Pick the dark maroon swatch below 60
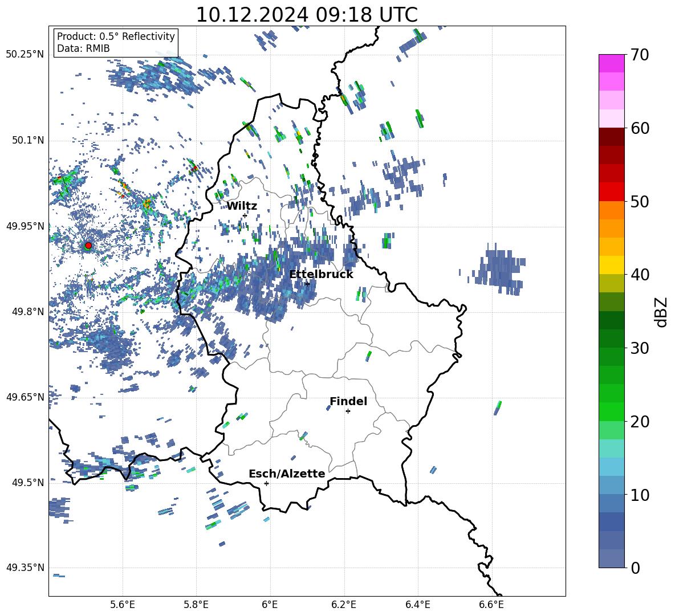This screenshot has width=675, height=616. pyautogui.click(x=612, y=137)
